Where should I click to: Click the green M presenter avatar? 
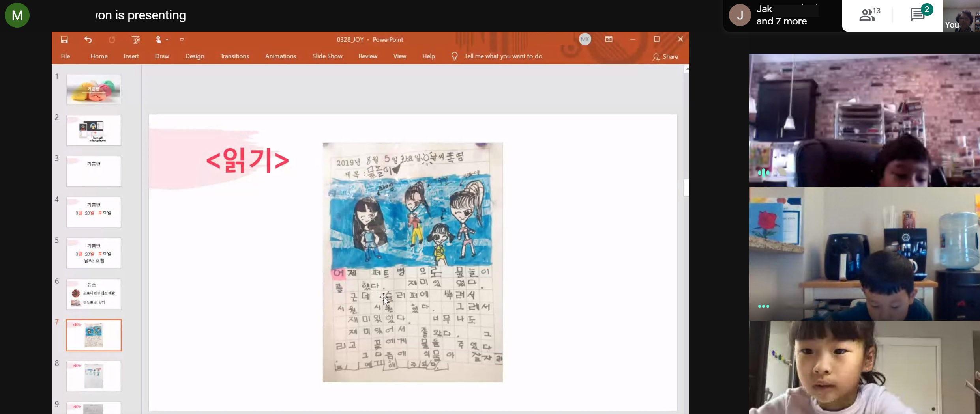17,15
